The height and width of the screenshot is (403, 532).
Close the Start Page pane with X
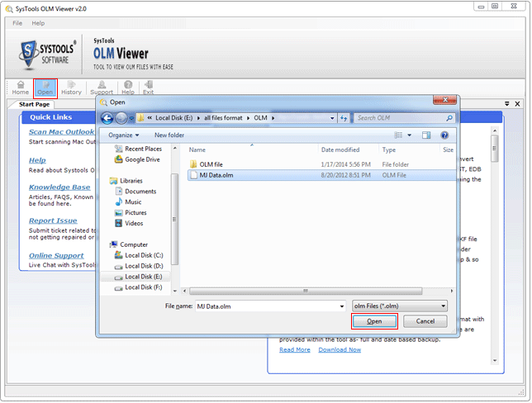pyautogui.click(x=517, y=104)
